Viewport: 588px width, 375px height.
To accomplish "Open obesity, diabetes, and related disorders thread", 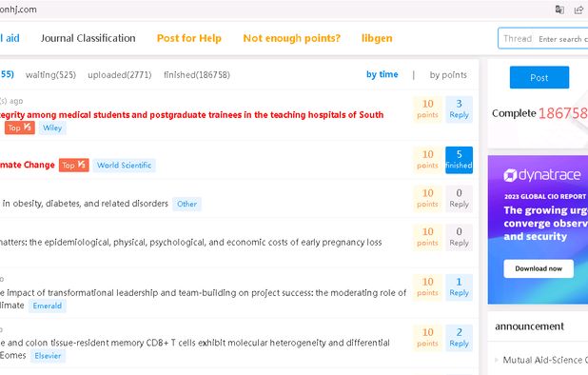I will pos(85,204).
